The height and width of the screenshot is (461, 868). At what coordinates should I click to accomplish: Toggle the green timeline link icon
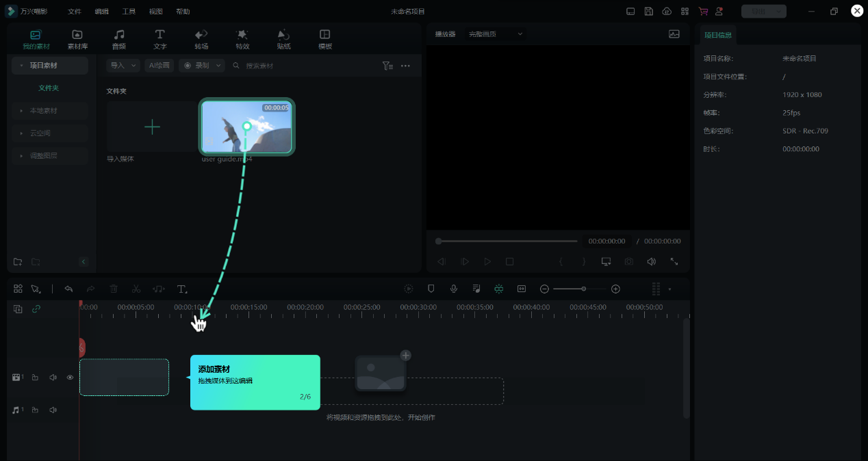tap(36, 309)
